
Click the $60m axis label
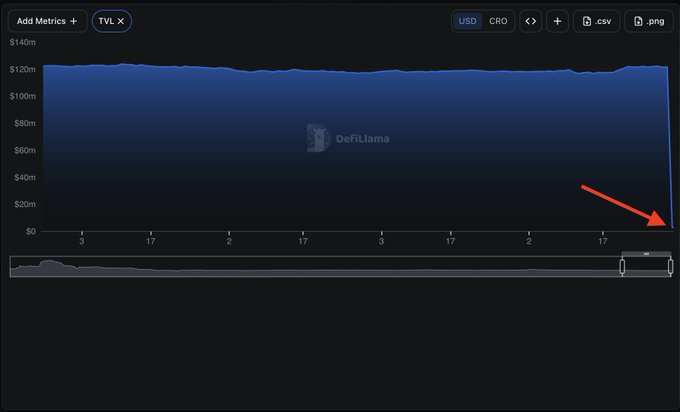pyautogui.click(x=25, y=150)
